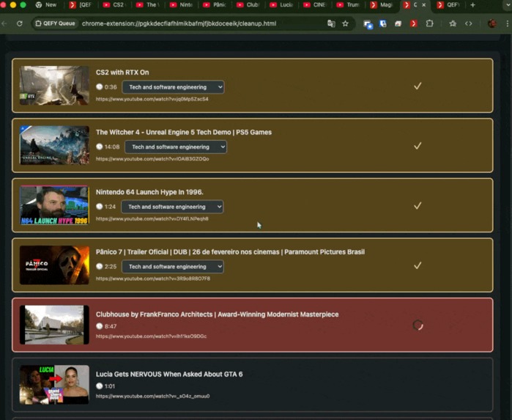The width and height of the screenshot is (512, 420).
Task: Click the Nintendo 64 Launch Hype In 1996 title
Action: point(149,192)
